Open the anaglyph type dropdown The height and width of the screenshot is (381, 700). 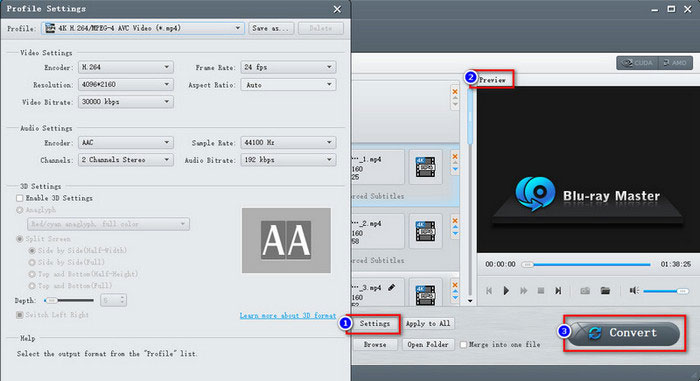coord(108,224)
